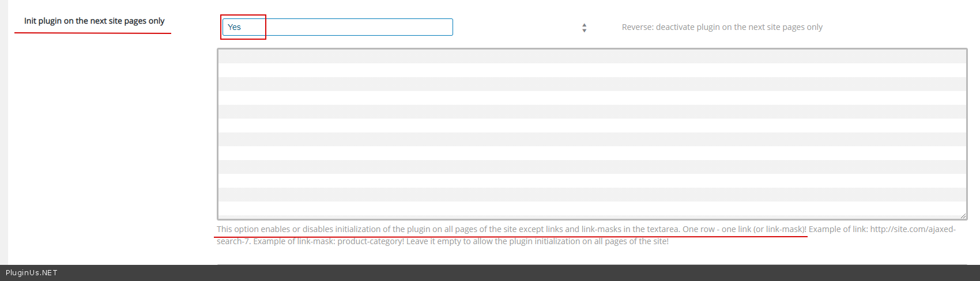980x281 pixels.
Task: Click the center of the large links textarea
Action: (x=592, y=134)
